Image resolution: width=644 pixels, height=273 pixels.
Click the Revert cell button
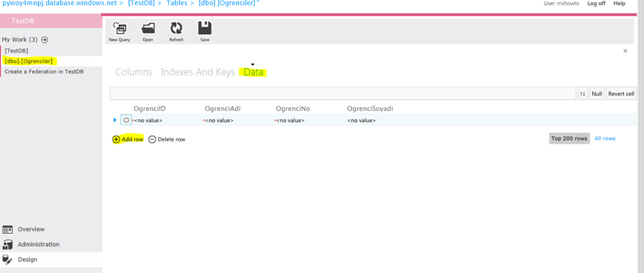click(x=622, y=94)
